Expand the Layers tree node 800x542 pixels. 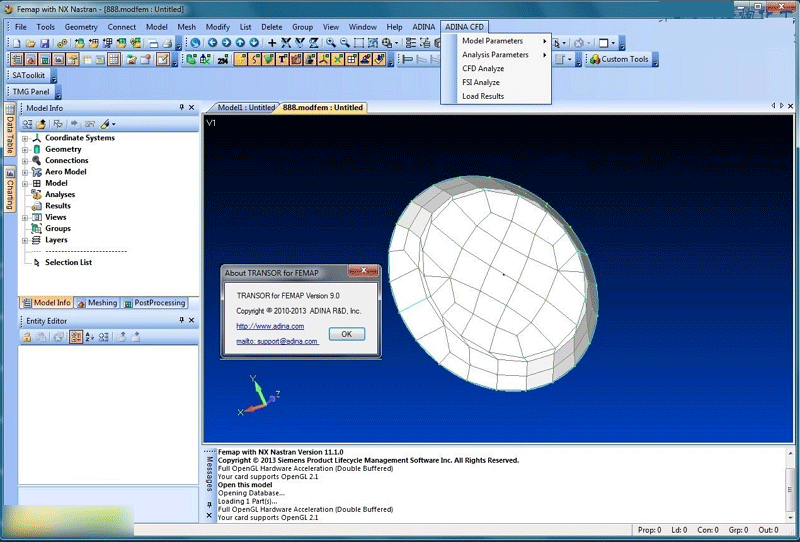click(x=24, y=240)
